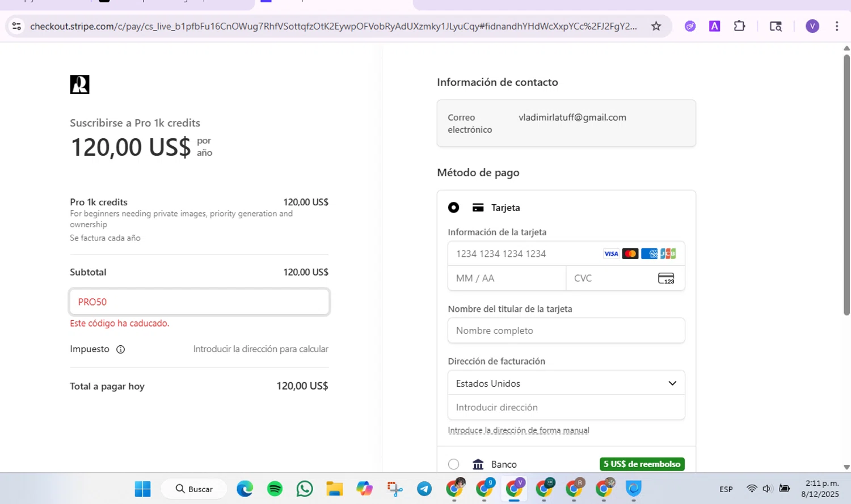Open WhatsApp from the taskbar

tap(305, 489)
